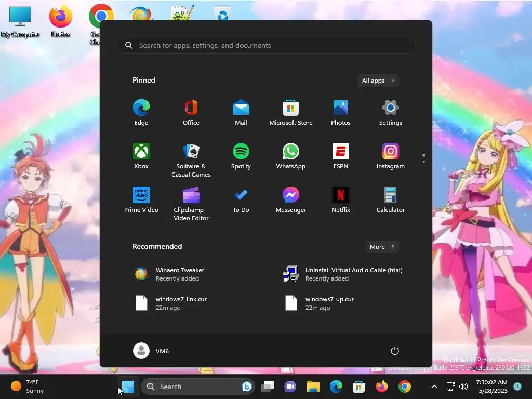Show More recommended items
The image size is (532, 399).
pos(382,247)
